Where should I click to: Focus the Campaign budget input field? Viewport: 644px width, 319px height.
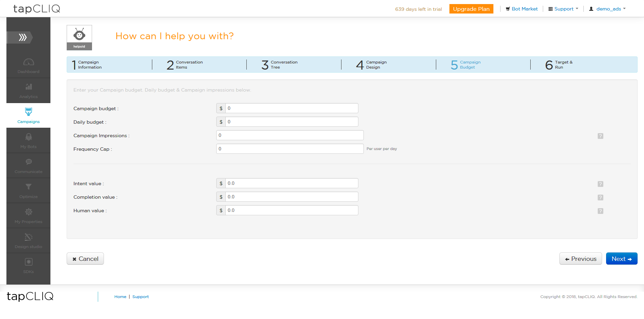click(292, 108)
